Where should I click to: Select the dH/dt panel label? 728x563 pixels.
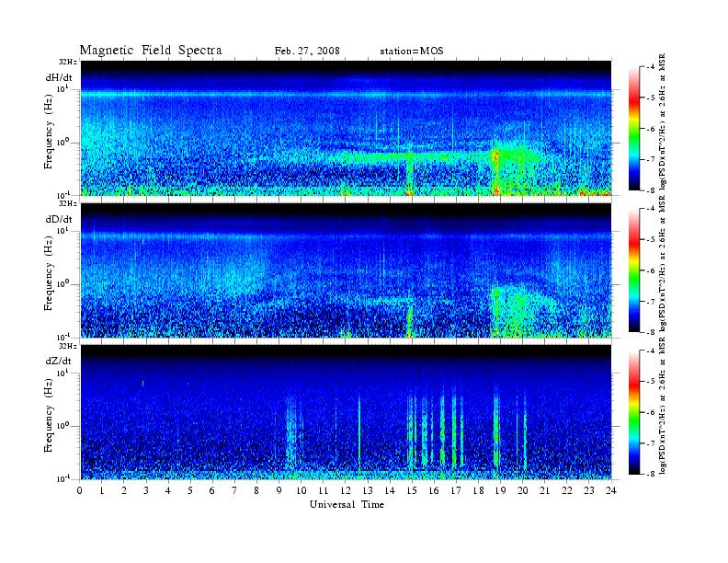pyautogui.click(x=59, y=77)
